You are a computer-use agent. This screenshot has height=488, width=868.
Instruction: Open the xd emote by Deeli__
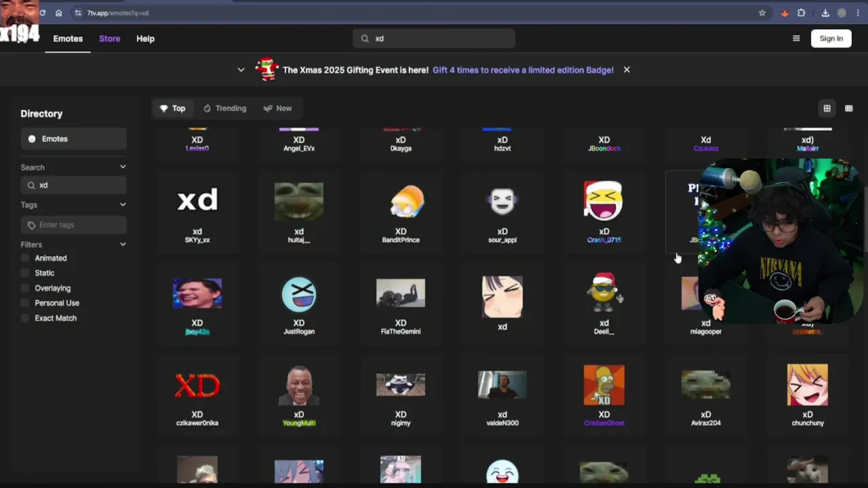604,303
